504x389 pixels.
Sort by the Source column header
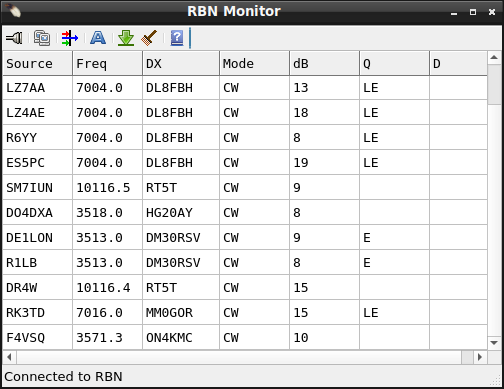pyautogui.click(x=37, y=63)
